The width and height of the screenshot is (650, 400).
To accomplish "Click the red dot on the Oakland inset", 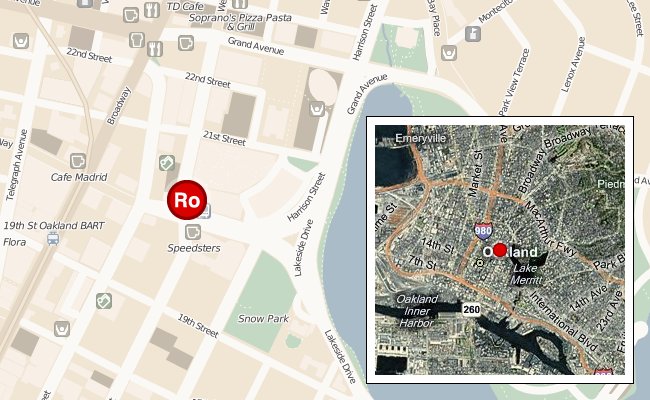I will point(500,250).
